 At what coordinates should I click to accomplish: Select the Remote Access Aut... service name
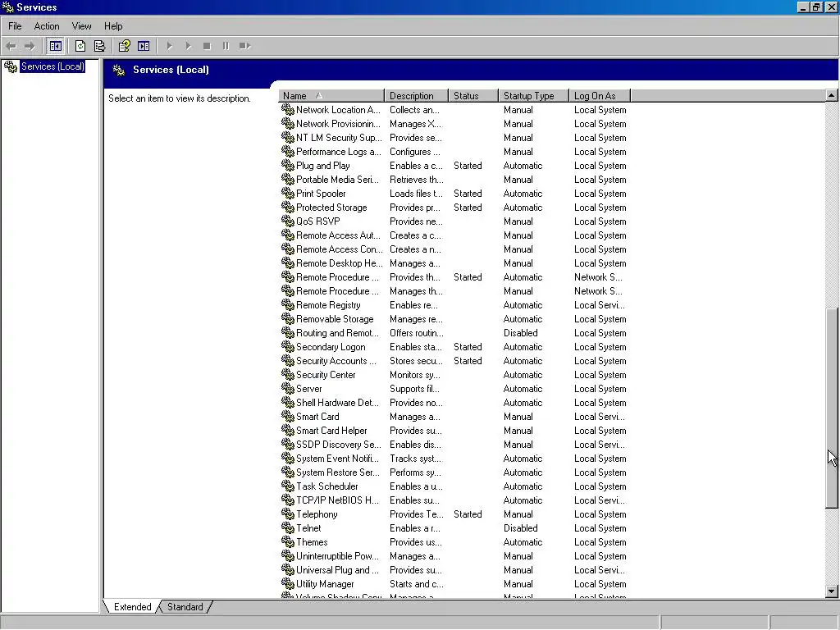[x=338, y=235]
